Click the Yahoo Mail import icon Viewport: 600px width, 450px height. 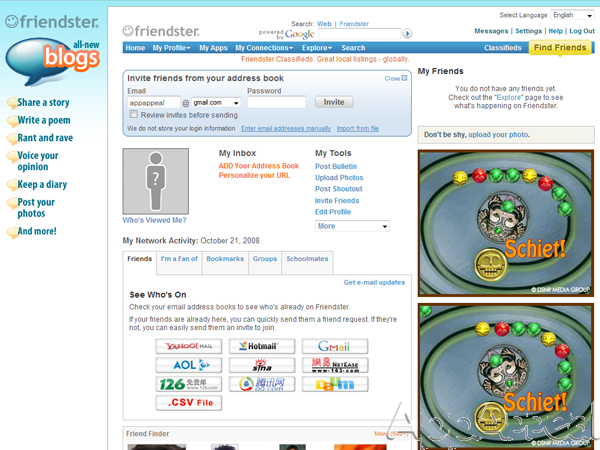click(189, 346)
